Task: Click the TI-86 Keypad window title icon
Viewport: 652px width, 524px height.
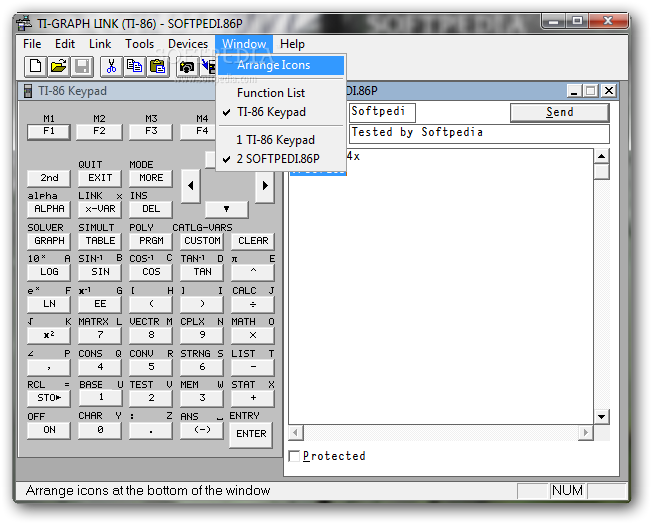Action: point(28,91)
